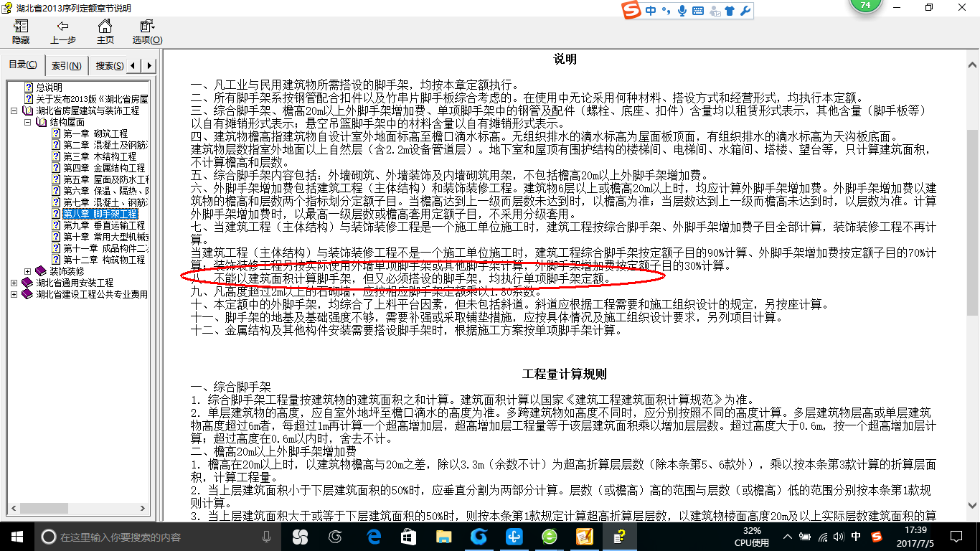Expand the 湖北省建设工程公共专业费用 node
Image resolution: width=980 pixels, height=551 pixels.
pos(15,294)
